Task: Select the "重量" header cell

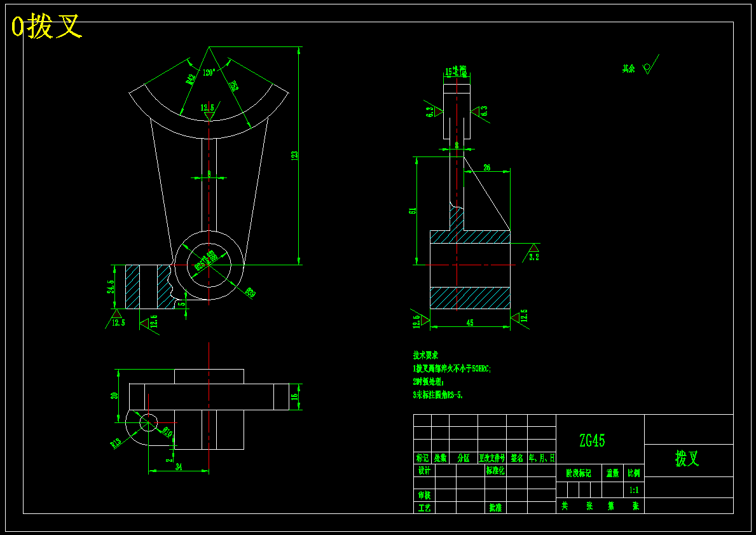Action: pos(612,473)
